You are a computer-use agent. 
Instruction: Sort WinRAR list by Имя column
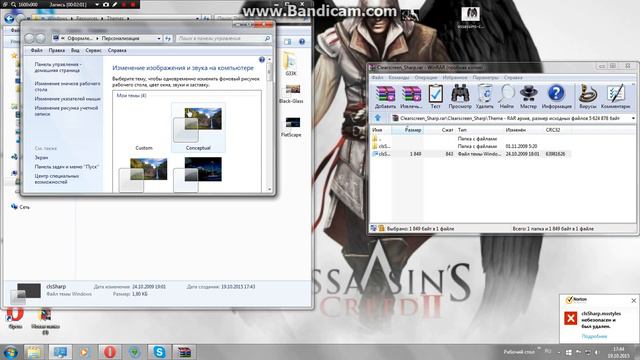click(381, 130)
